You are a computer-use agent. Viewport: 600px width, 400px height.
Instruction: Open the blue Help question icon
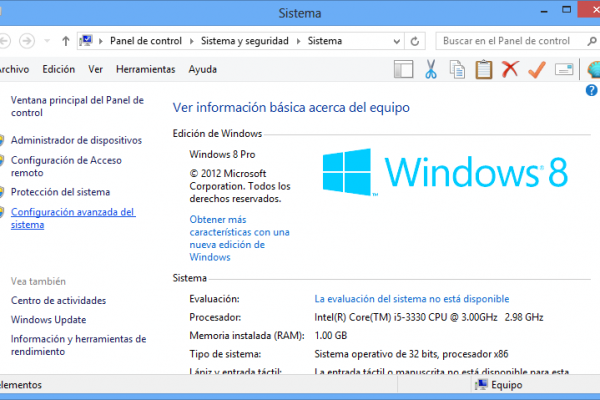click(x=591, y=90)
